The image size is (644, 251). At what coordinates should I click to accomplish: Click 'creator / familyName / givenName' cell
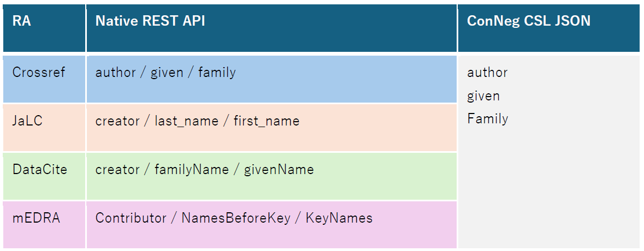204,170
